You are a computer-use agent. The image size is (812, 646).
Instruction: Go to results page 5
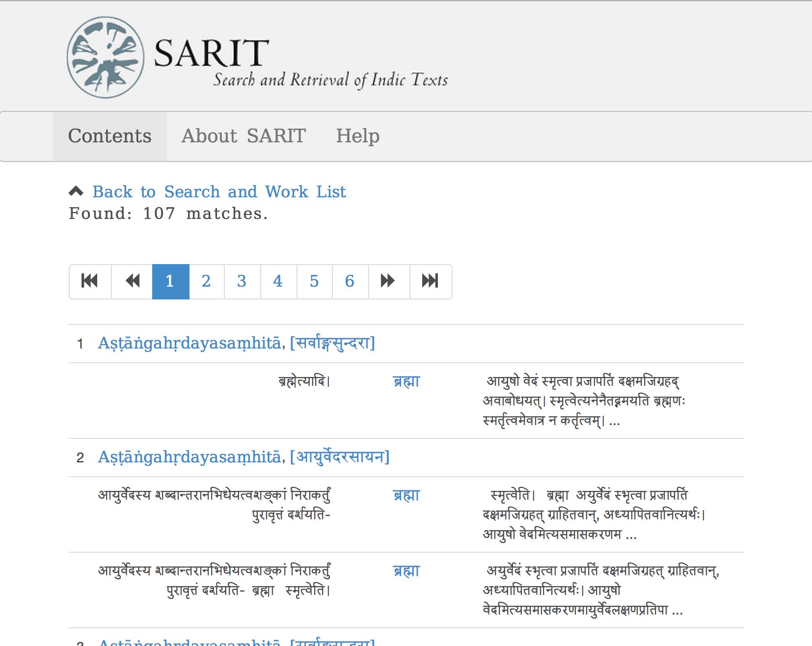[314, 281]
